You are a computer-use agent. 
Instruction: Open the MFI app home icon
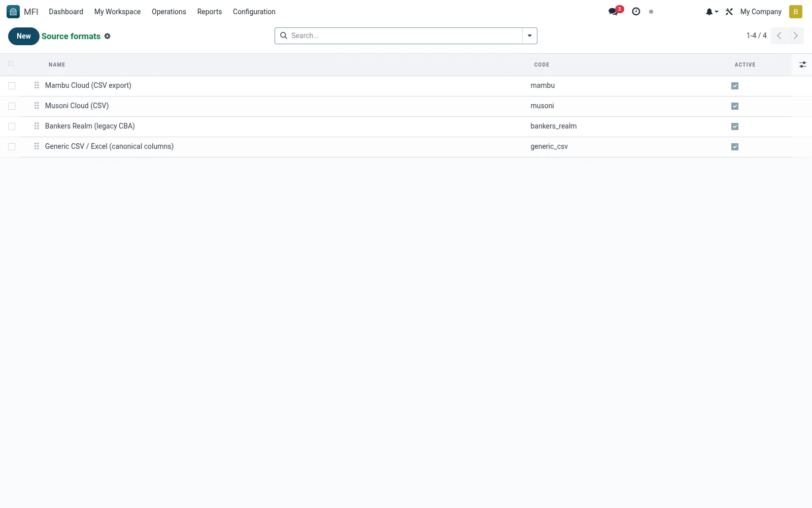point(13,12)
